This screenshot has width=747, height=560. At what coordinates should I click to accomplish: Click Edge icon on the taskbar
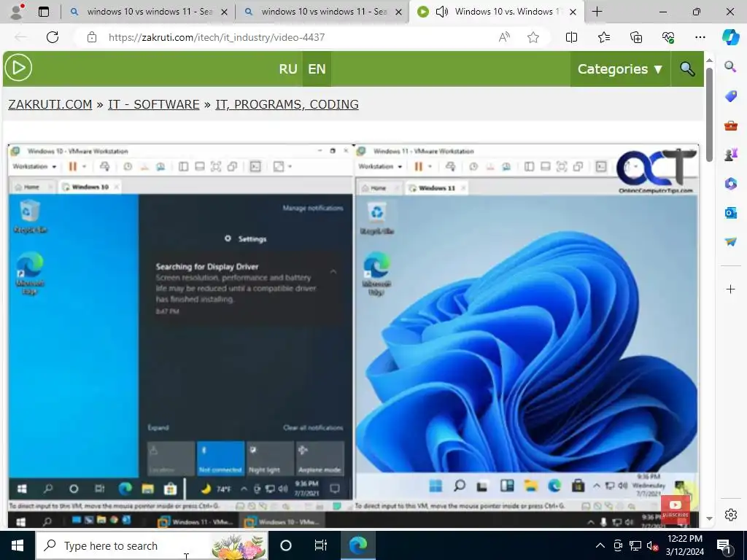tap(357, 545)
